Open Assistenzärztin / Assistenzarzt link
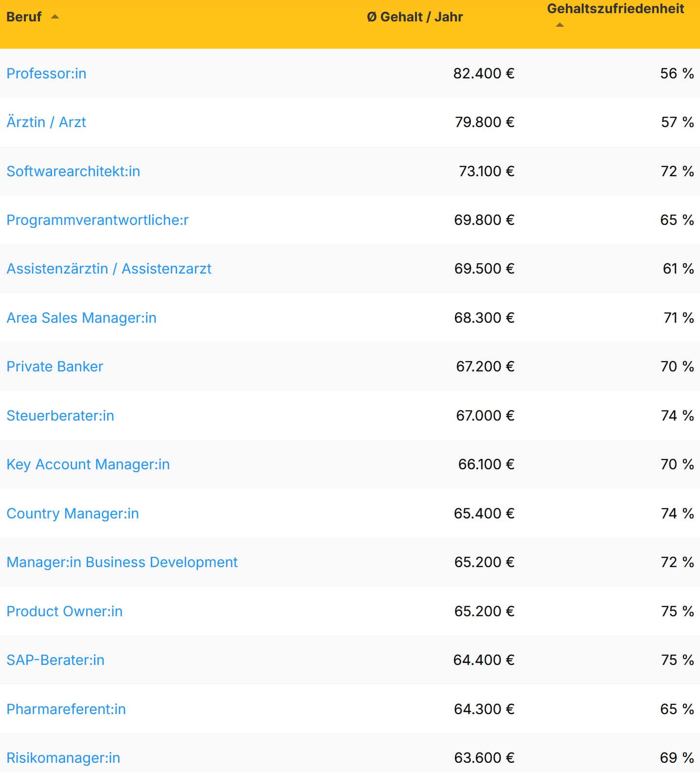Image resolution: width=700 pixels, height=772 pixels. point(109,269)
